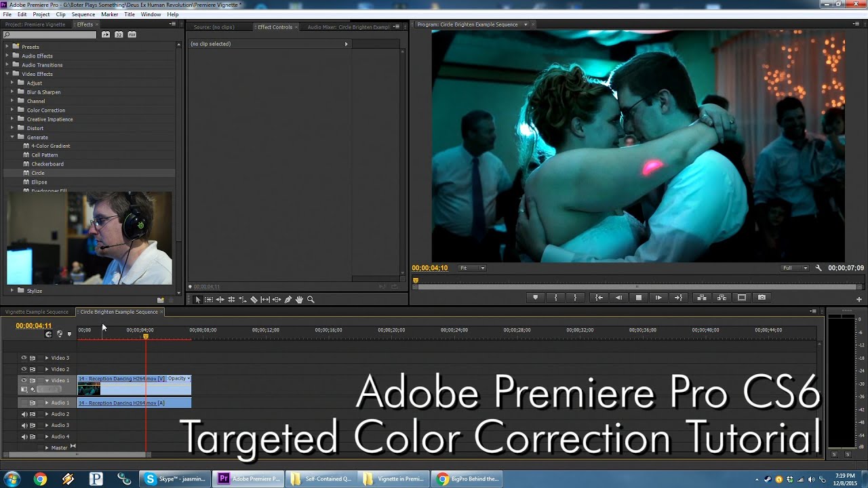
Task: Switch to Vignette Example Sequence tab
Action: (37, 312)
